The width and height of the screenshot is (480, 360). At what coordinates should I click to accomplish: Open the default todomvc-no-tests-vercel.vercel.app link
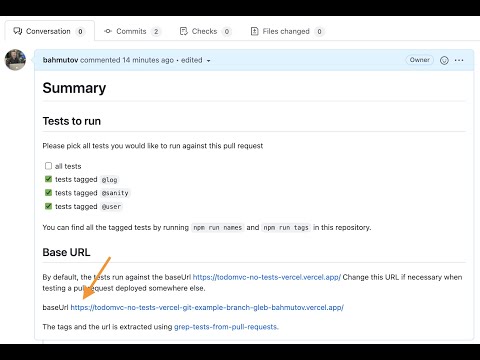click(x=267, y=277)
